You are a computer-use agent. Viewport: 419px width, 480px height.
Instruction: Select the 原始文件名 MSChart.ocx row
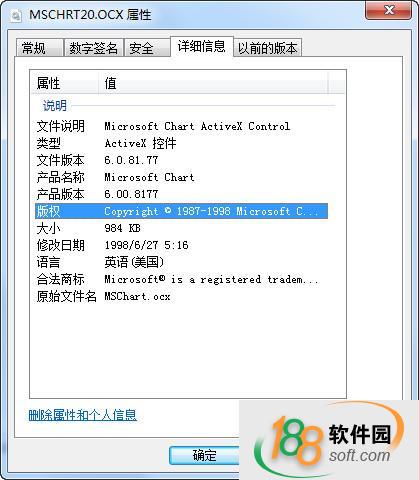181,296
